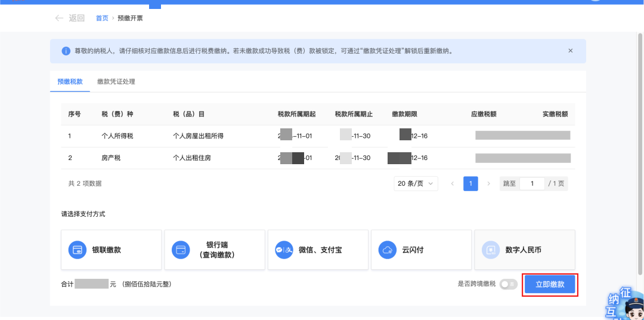Choose 云闪付 payment method
This screenshot has height=320, width=644.
(x=422, y=250)
